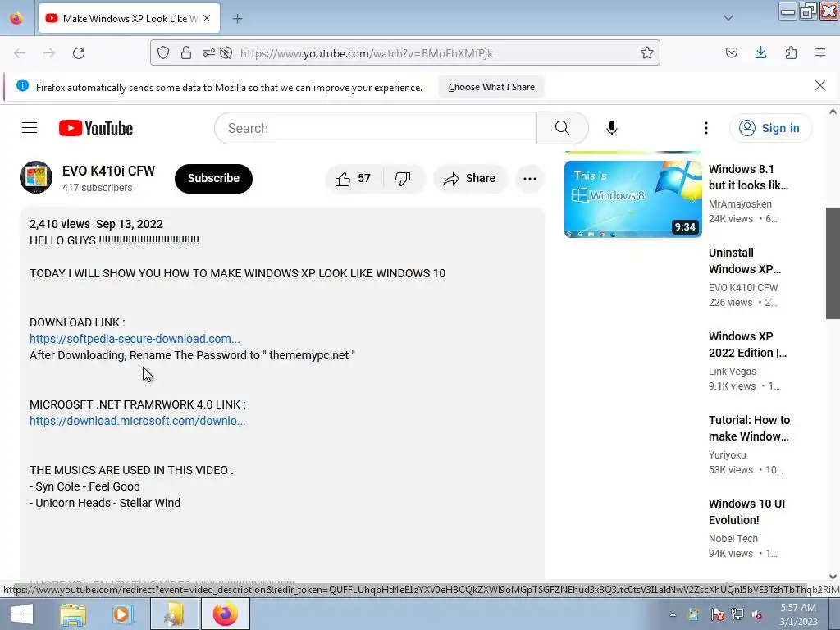Subscribe to EVO K410i CFW
Viewport: 840px width, 630px height.
(213, 178)
